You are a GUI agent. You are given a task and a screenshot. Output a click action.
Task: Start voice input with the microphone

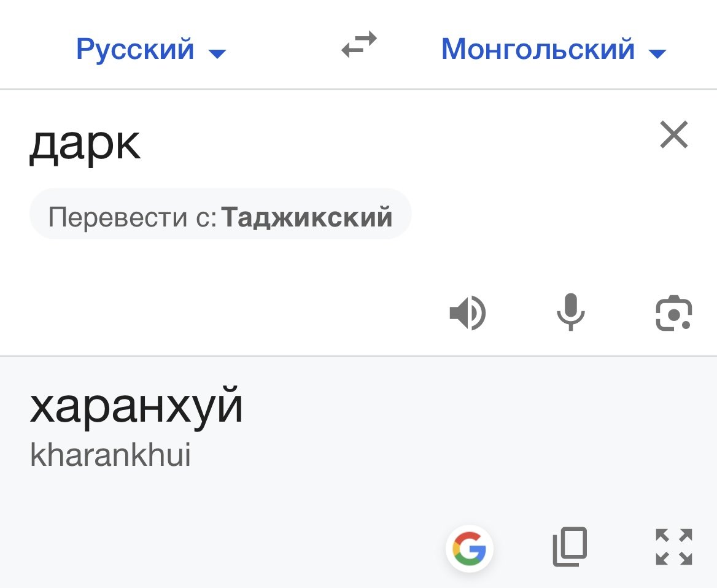pyautogui.click(x=570, y=312)
